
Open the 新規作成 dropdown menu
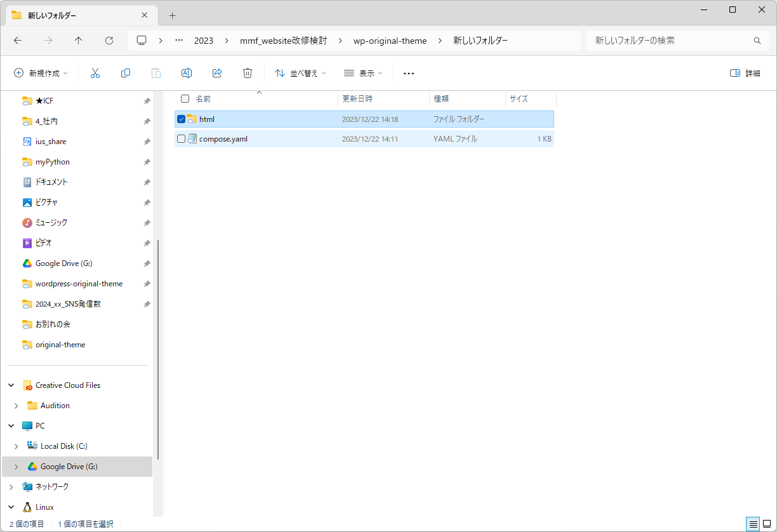click(41, 73)
